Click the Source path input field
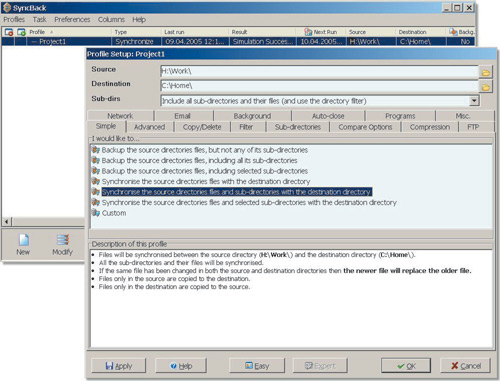This screenshot has height=381, width=500. 319,72
